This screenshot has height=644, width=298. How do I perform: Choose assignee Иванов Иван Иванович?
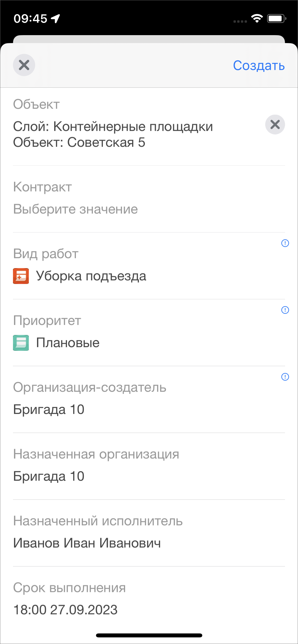(87, 543)
